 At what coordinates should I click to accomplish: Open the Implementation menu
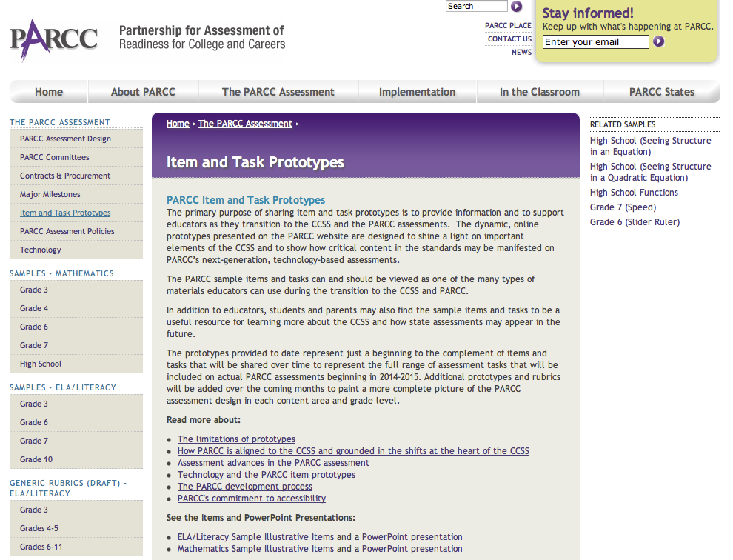417,92
